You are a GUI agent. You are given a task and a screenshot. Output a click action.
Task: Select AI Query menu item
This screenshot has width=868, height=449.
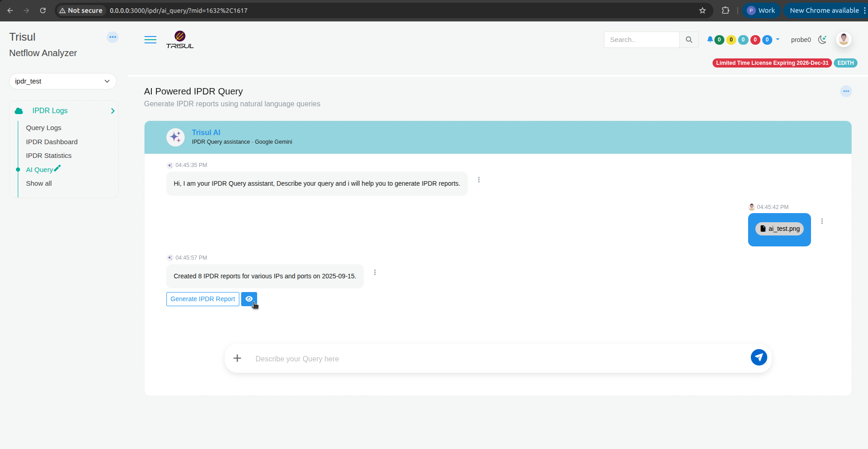[39, 170]
